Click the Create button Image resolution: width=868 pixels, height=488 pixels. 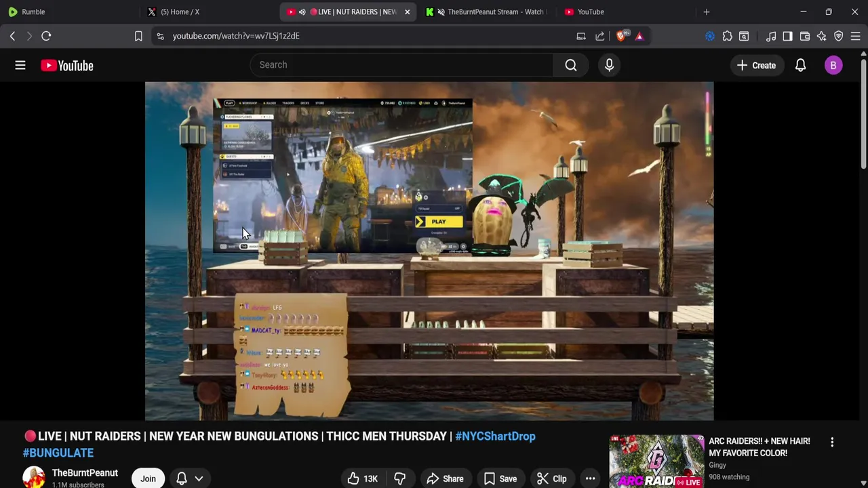pos(756,65)
